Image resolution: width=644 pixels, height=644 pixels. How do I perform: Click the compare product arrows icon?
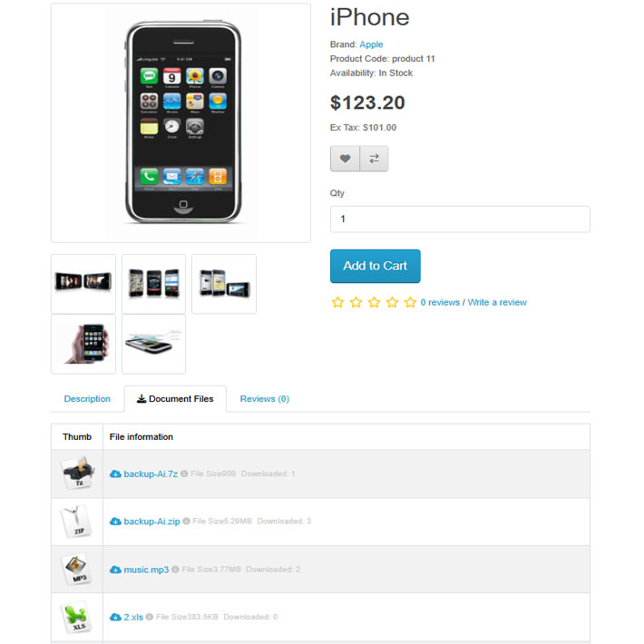(375, 159)
